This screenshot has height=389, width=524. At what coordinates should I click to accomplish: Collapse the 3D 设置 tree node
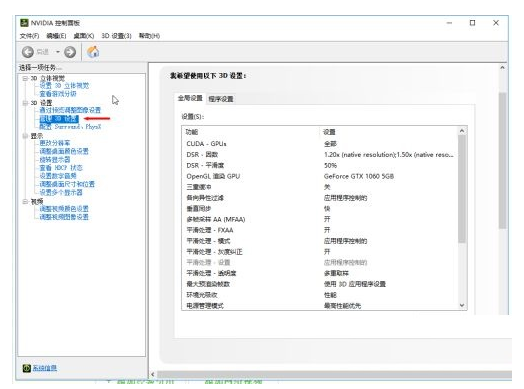tap(25, 103)
